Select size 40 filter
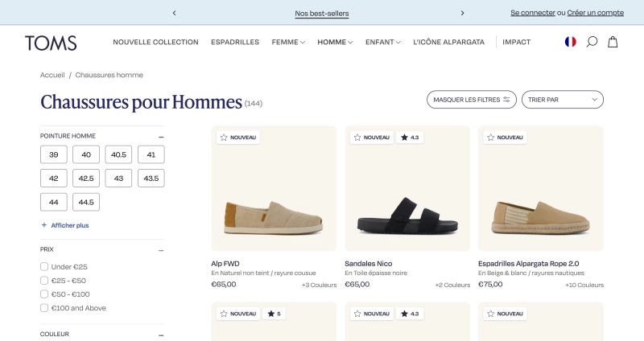This screenshot has height=341, width=644. 86,154
